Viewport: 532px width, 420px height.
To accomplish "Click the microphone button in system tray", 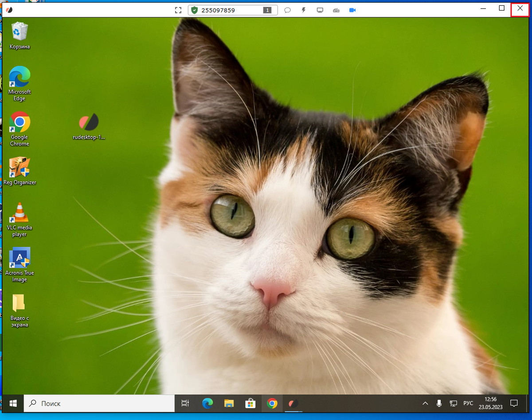I will pos(439,403).
